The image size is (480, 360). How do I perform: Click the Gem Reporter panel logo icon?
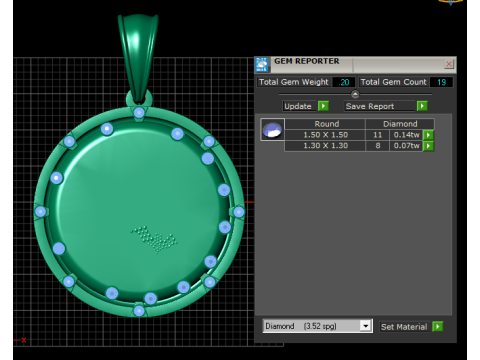(262, 65)
